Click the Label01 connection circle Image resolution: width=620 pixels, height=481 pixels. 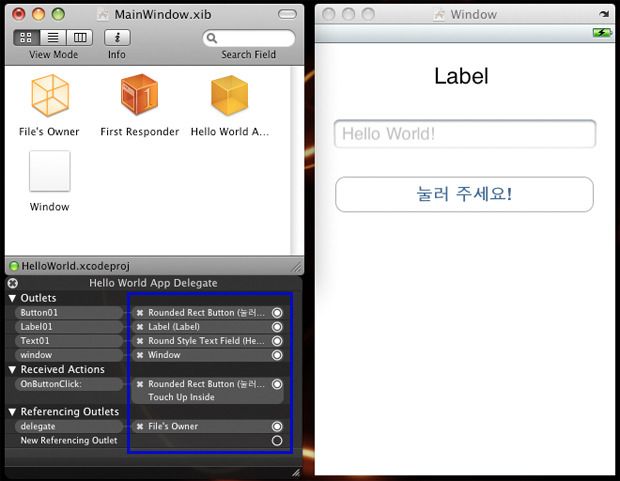(277, 327)
